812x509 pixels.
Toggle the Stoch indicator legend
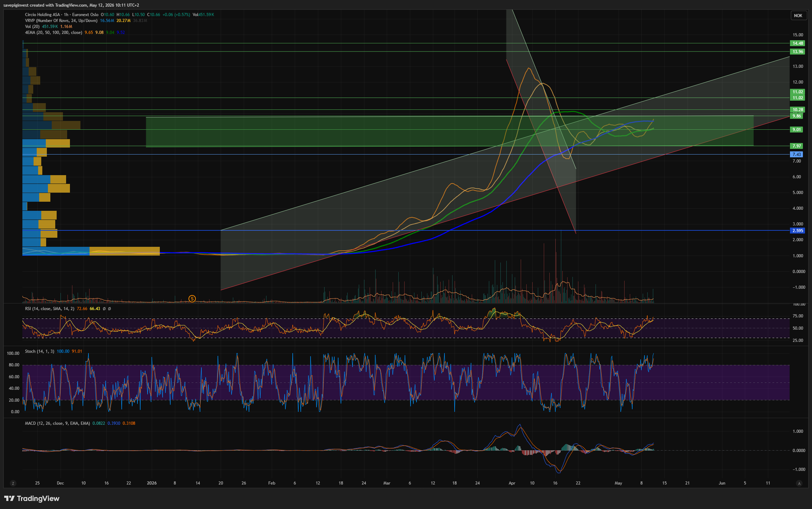40,351
